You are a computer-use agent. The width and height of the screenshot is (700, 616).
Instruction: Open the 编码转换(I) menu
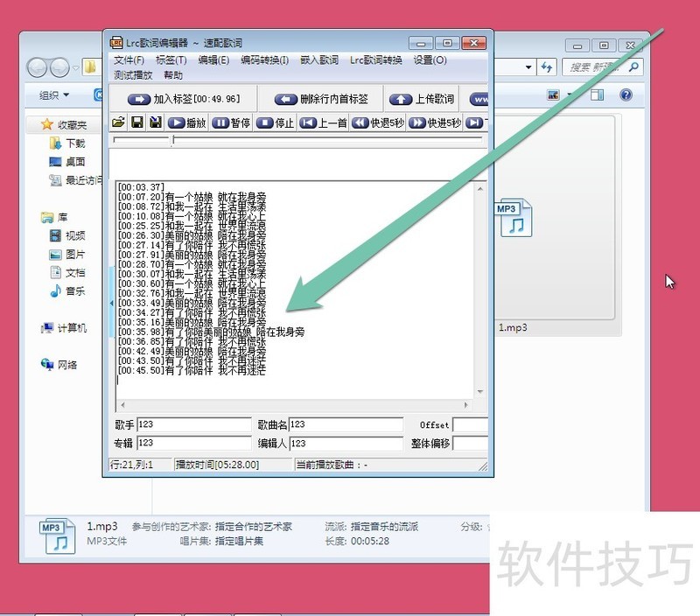point(265,59)
